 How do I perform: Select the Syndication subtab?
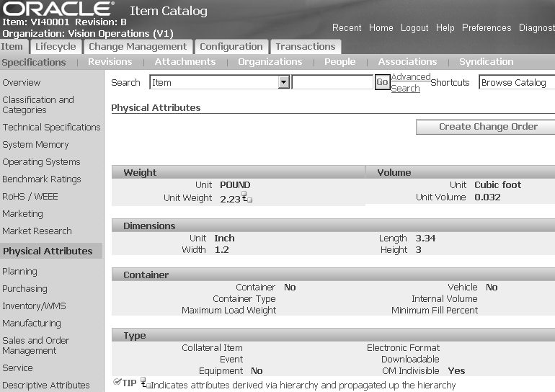pos(487,62)
